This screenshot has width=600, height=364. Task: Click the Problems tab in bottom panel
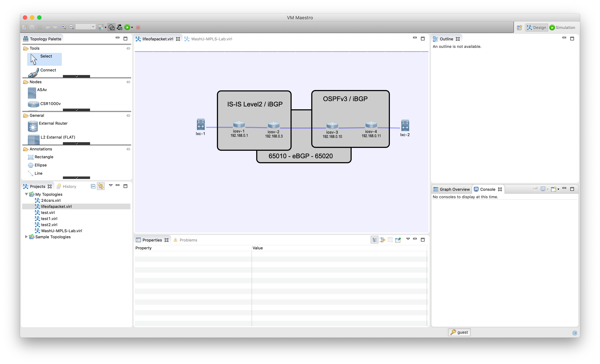pos(188,240)
